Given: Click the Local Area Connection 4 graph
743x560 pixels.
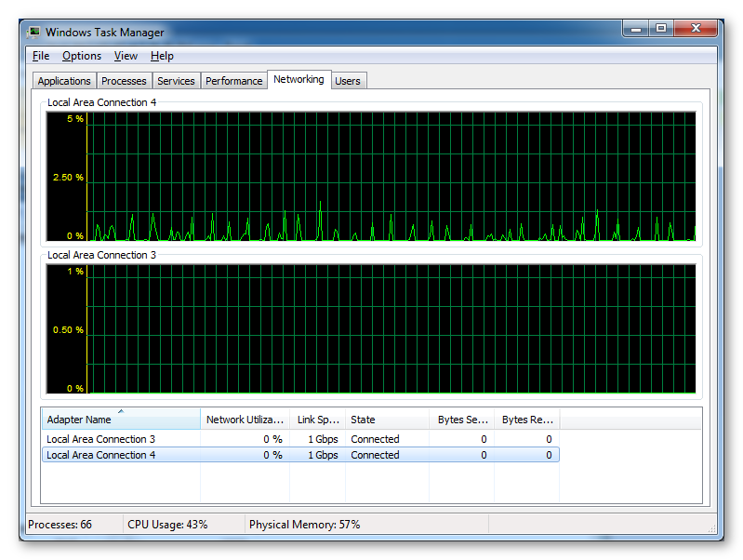Looking at the screenshot, I should (370, 177).
